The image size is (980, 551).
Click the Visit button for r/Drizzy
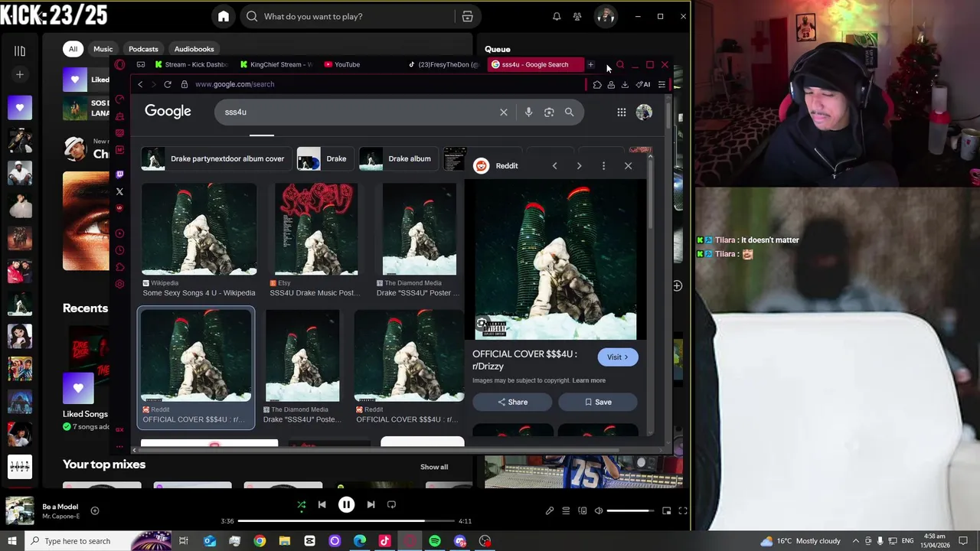[617, 357]
